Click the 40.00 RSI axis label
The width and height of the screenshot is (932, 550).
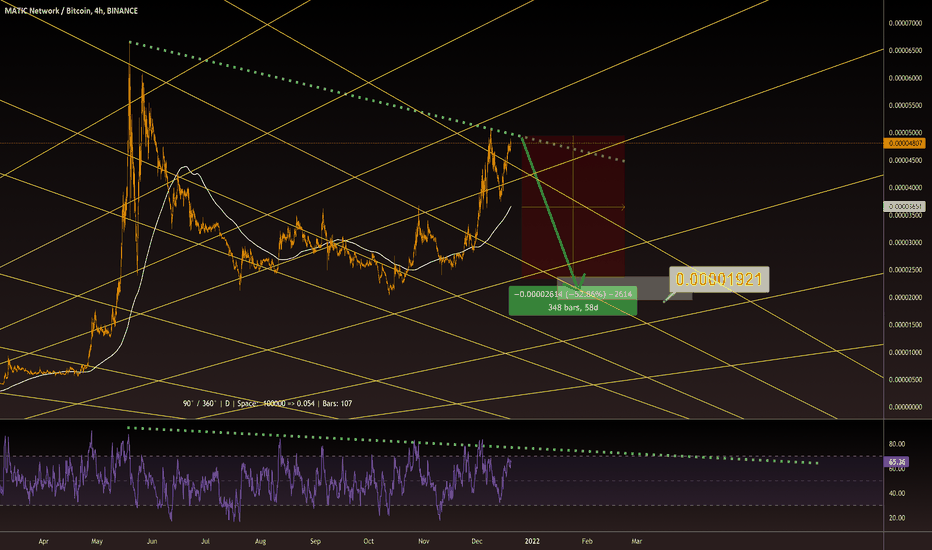896,493
